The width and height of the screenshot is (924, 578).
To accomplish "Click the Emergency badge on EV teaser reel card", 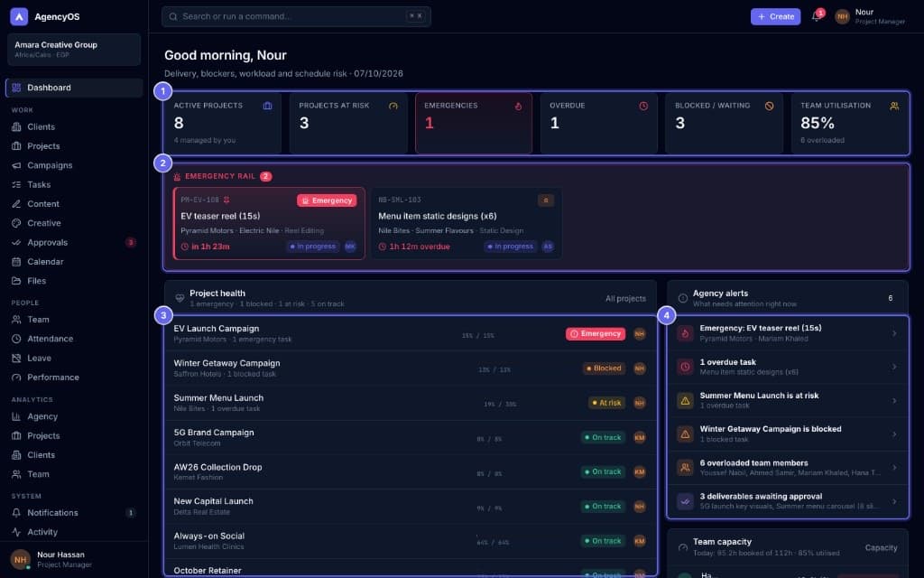I will pyautogui.click(x=327, y=200).
